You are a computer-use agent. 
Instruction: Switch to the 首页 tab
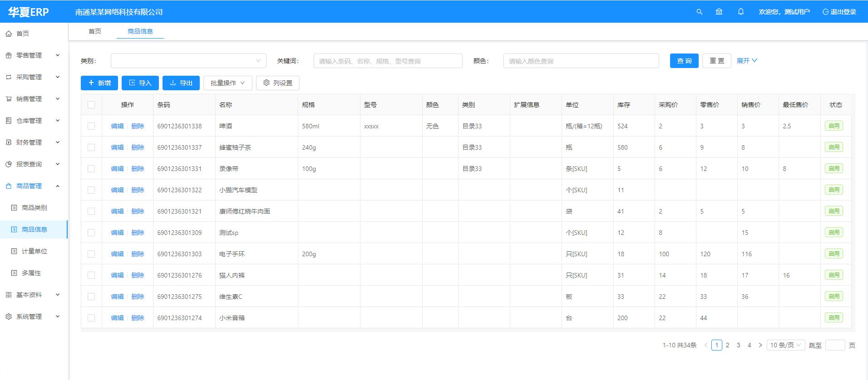click(95, 31)
